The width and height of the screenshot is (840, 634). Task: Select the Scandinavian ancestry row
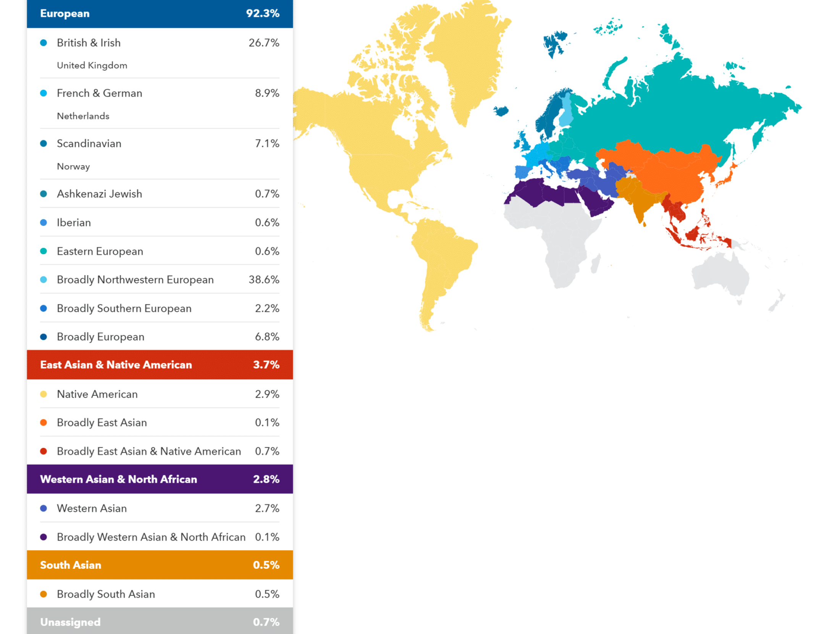click(160, 144)
